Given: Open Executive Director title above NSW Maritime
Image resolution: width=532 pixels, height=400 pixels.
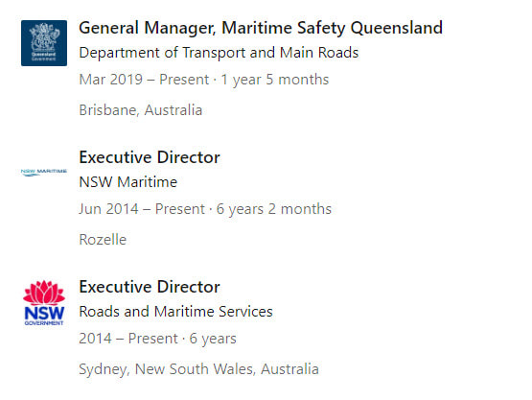Looking at the screenshot, I should tap(150, 157).
